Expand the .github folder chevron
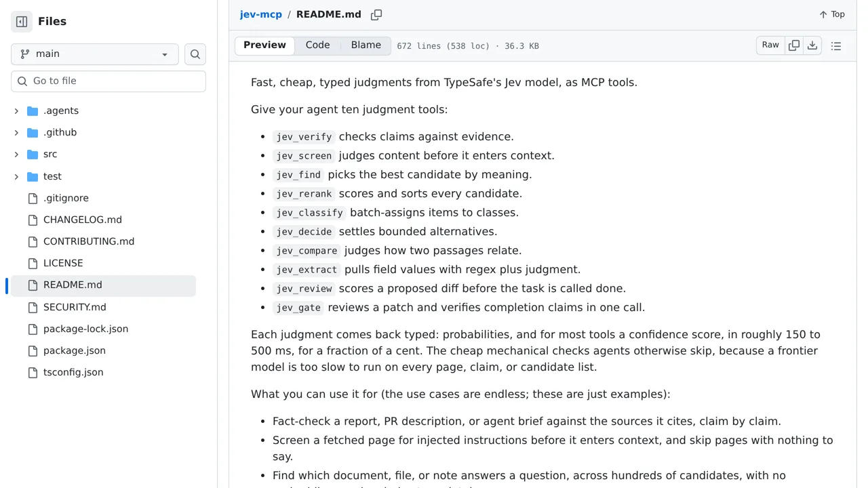The width and height of the screenshot is (868, 488). click(16, 133)
